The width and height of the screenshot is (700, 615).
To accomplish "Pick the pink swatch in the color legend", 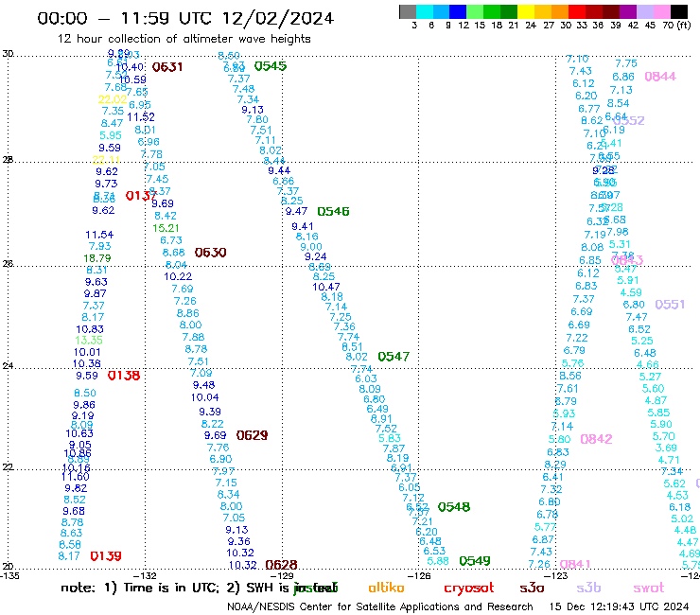I will tap(662, 11).
